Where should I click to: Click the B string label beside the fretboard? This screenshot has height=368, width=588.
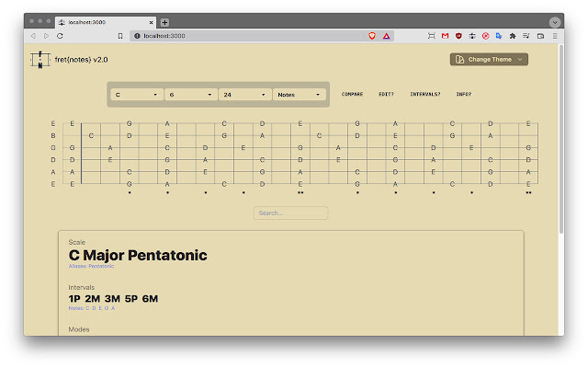click(x=53, y=135)
